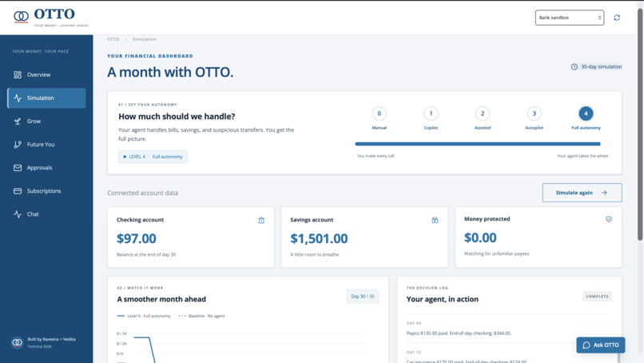
Task: Click the Simulation pulse icon in sidebar
Action: pos(18,98)
